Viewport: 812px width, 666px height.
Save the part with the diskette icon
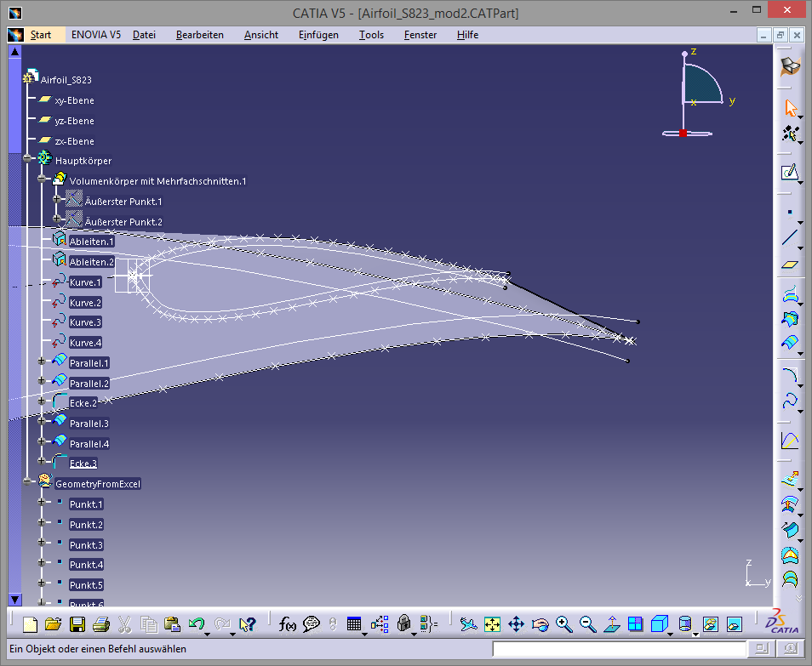tap(77, 624)
